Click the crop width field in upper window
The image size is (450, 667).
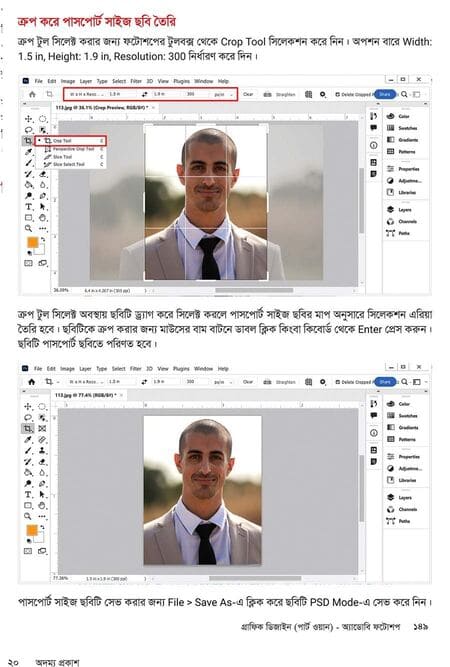(122, 94)
